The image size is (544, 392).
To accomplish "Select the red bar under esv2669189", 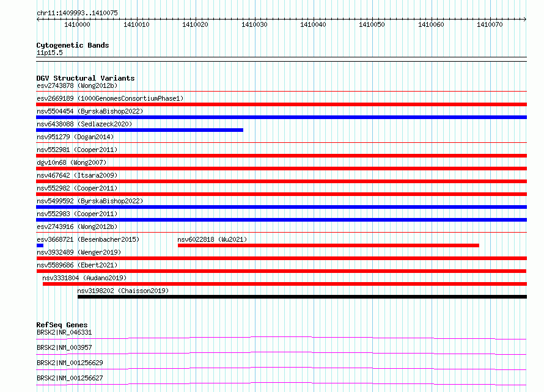I will [281, 104].
